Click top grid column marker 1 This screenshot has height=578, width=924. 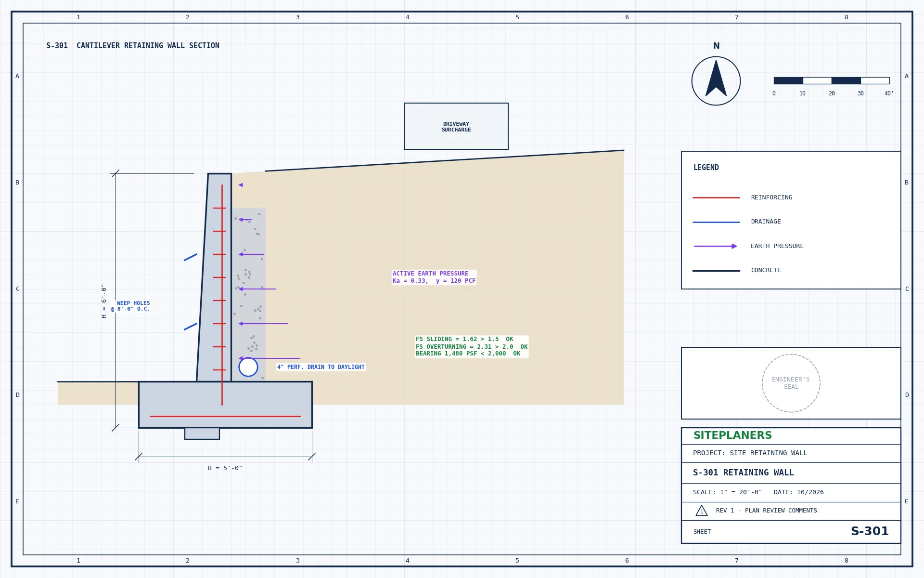(x=78, y=17)
